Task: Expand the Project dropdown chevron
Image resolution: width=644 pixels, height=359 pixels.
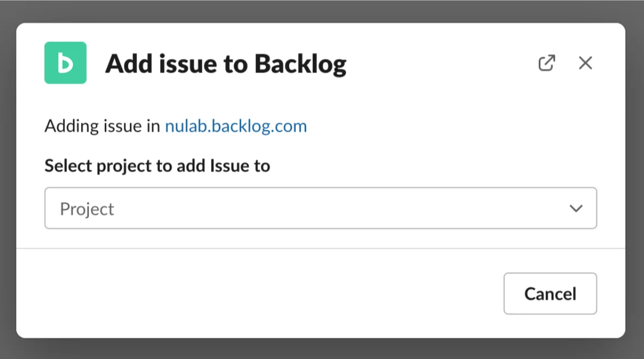Action: (576, 208)
